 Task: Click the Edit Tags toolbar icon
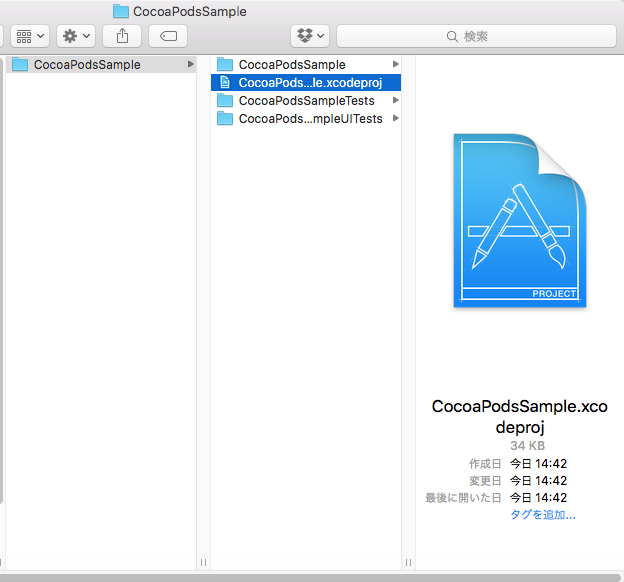[168, 36]
